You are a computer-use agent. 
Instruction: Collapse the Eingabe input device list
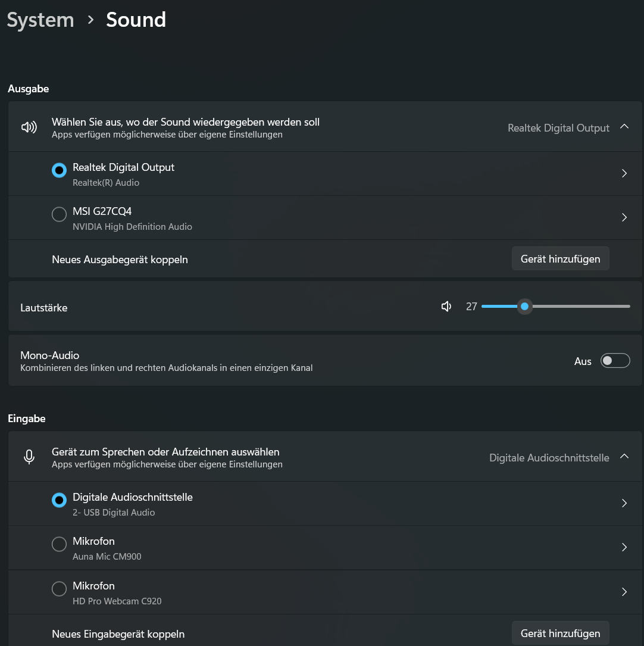pyautogui.click(x=624, y=457)
